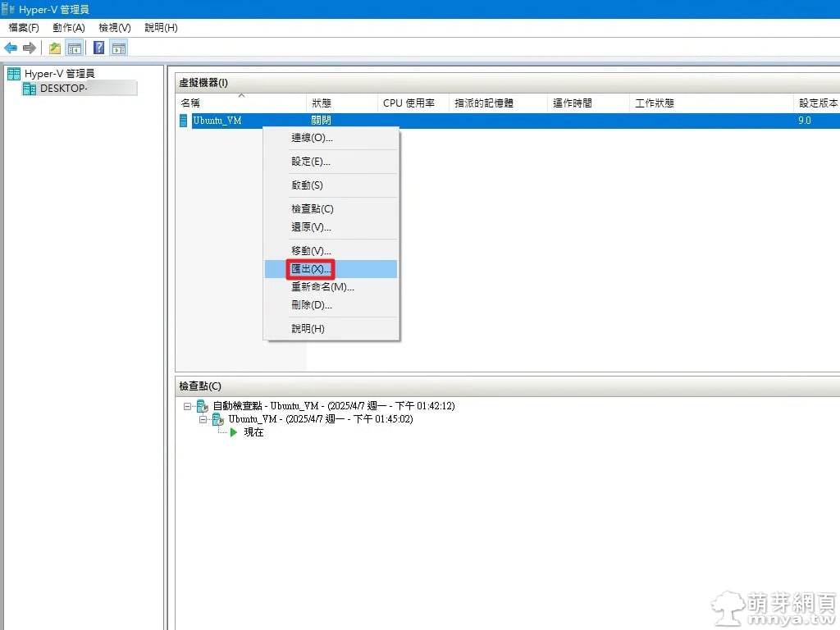The image size is (840, 630).
Task: Choose 匯出(X)... from the context menu
Action: (x=311, y=269)
